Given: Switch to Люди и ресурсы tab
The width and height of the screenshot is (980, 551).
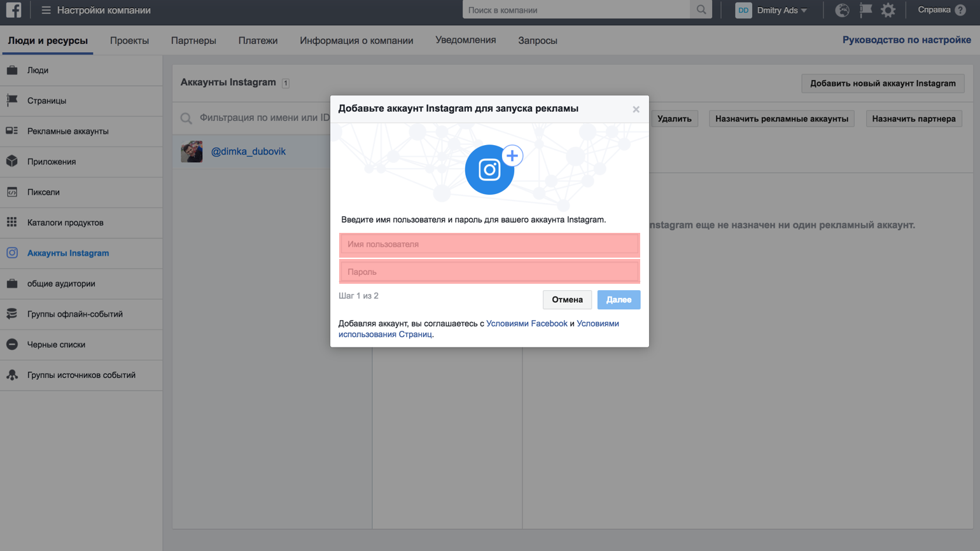Looking at the screenshot, I should (x=48, y=40).
